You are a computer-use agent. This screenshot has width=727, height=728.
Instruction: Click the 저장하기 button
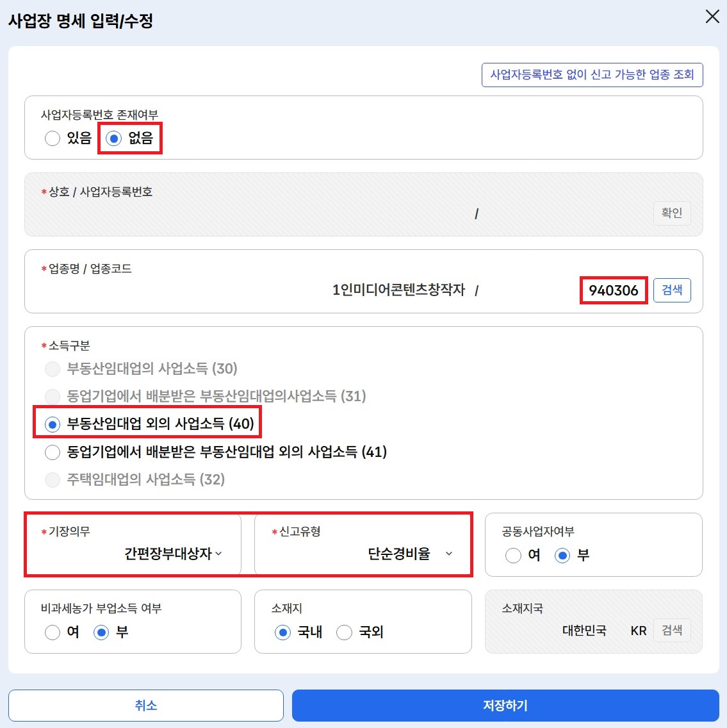pyautogui.click(x=505, y=705)
